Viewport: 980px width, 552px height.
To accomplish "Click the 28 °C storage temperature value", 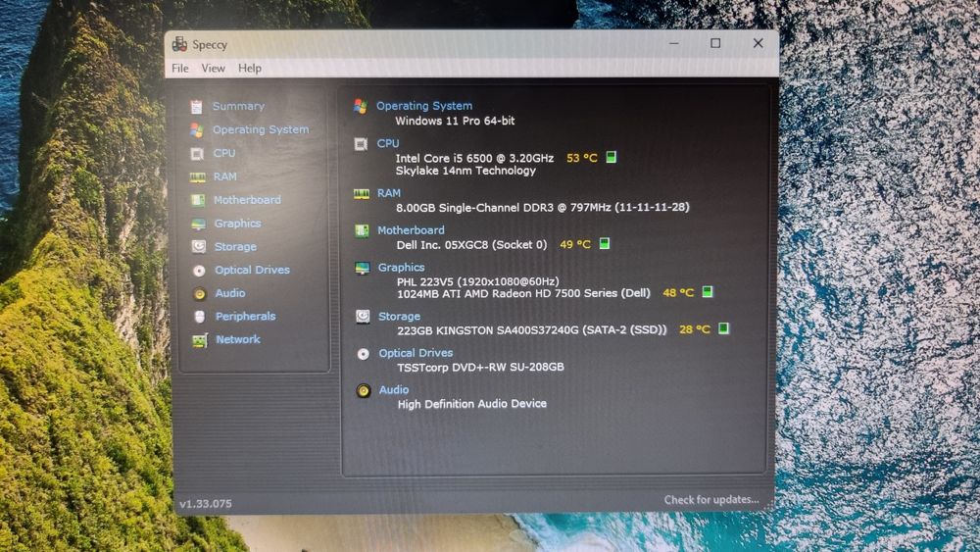I will coord(695,329).
